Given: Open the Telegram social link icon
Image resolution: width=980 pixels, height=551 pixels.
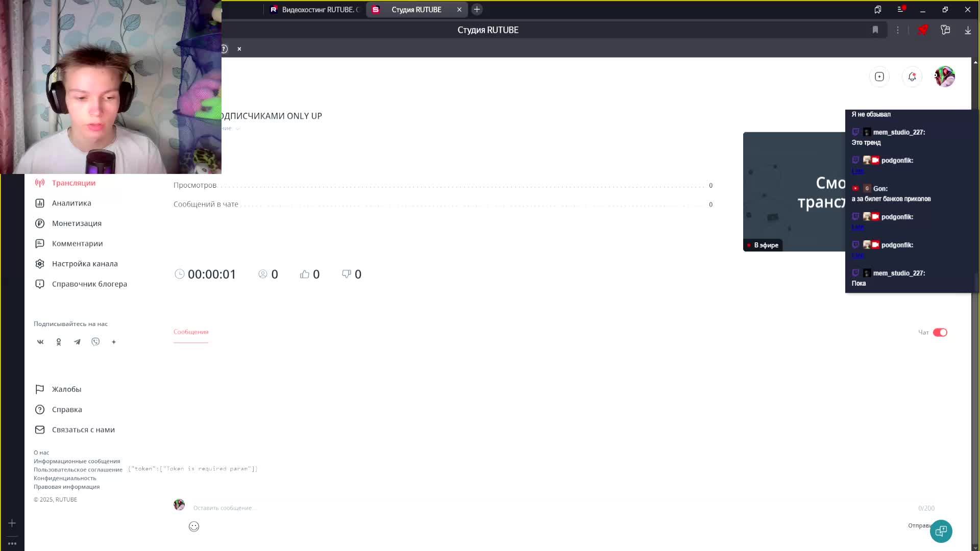Looking at the screenshot, I should 77,342.
